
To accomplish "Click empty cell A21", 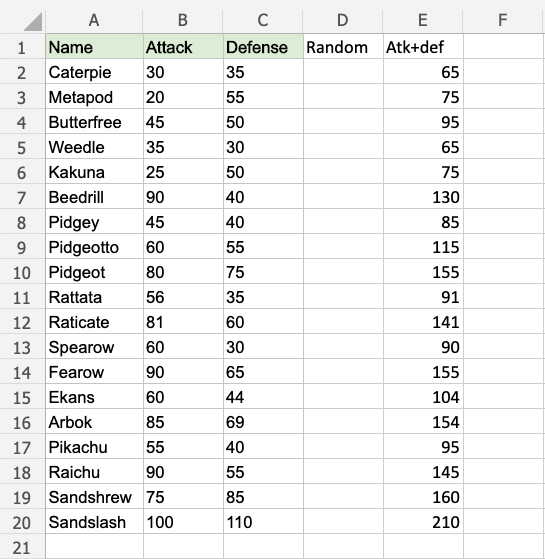I will click(94, 547).
